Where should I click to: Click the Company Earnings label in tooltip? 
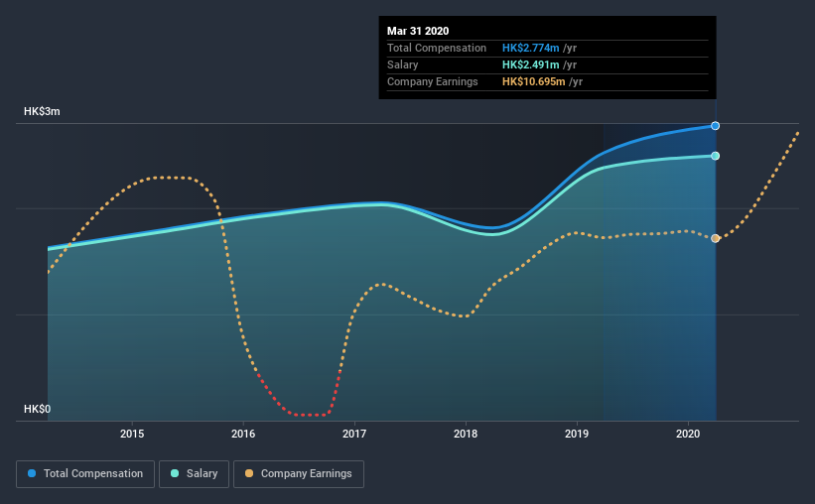433,81
